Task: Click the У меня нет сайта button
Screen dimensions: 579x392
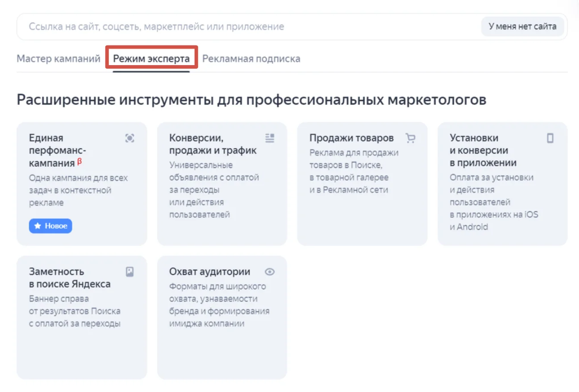Action: tap(522, 26)
